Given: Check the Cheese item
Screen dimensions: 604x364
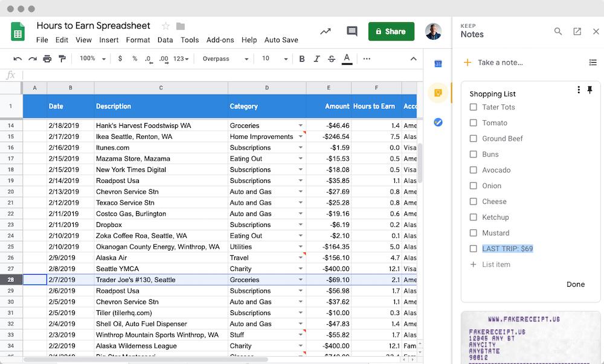Looking at the screenshot, I should tap(474, 202).
